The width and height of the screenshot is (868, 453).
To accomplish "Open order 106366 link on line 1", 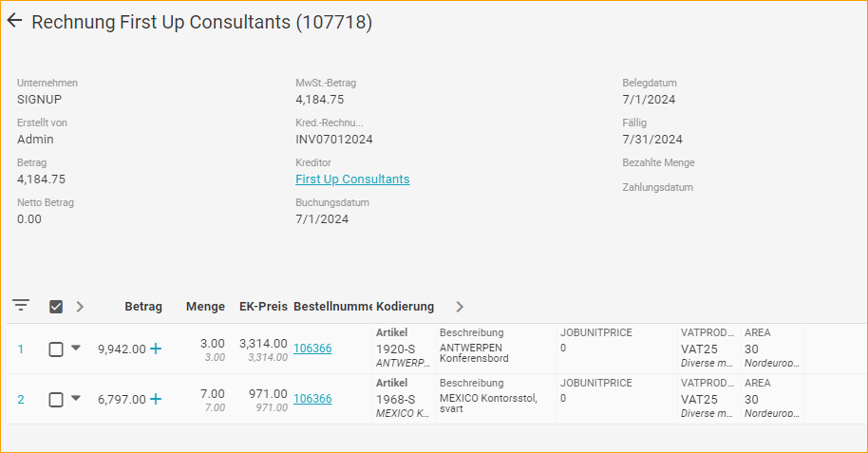I will tap(312, 349).
